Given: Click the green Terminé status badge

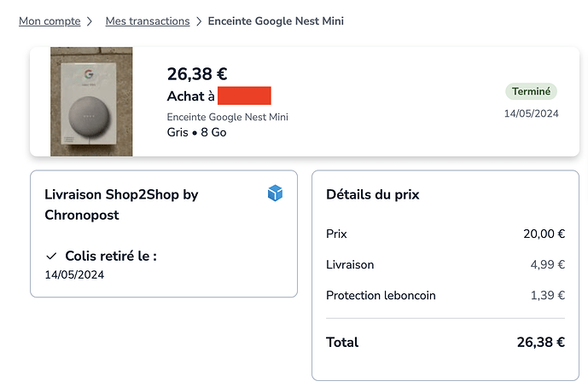Looking at the screenshot, I should [531, 91].
